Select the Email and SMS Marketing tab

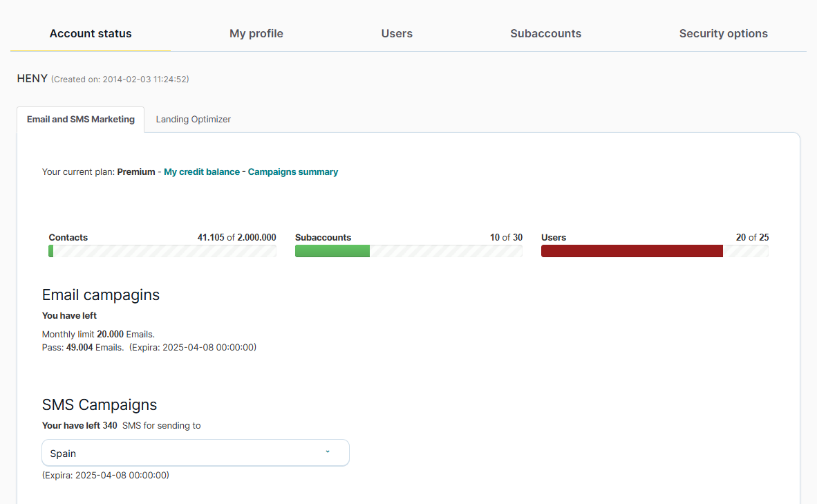coord(81,120)
